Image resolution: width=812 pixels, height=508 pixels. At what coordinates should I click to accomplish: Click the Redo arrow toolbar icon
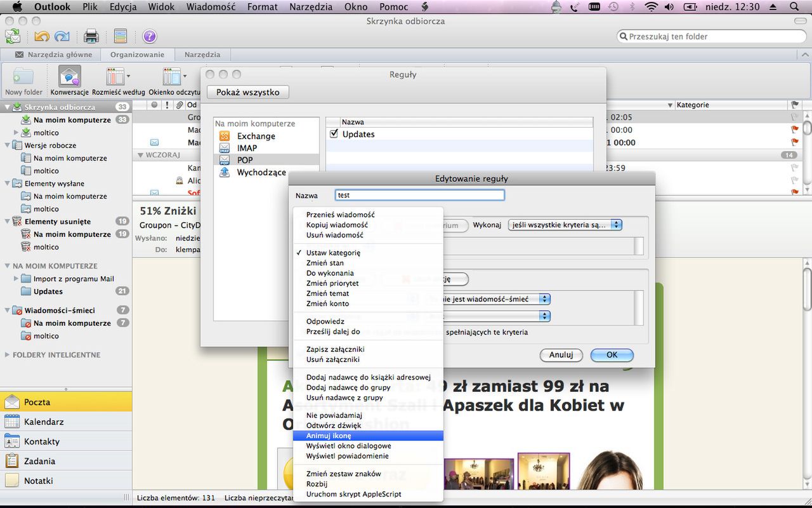pyautogui.click(x=62, y=36)
